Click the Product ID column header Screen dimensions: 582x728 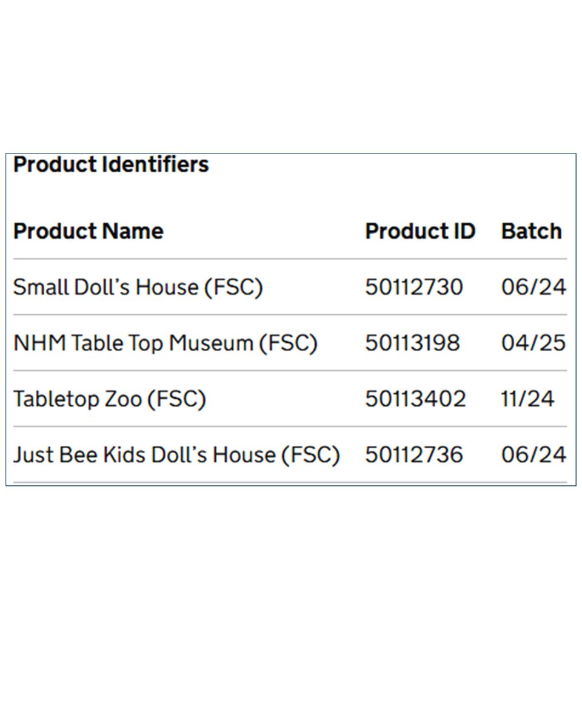point(420,231)
